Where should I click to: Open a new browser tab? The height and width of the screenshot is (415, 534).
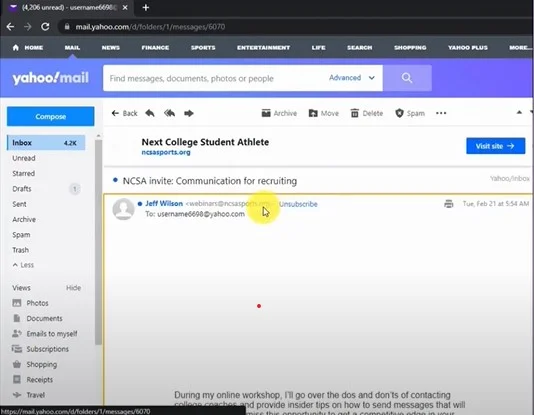pos(146,7)
